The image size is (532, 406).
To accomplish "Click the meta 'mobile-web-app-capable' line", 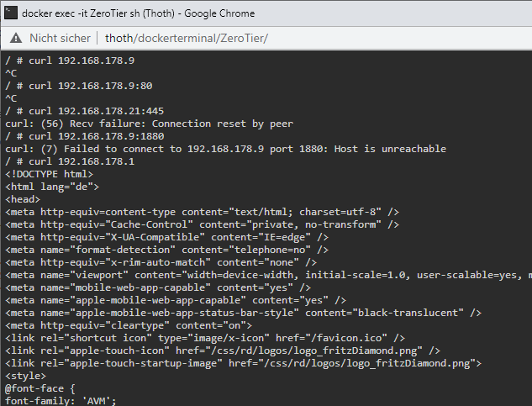I will pos(158,287).
